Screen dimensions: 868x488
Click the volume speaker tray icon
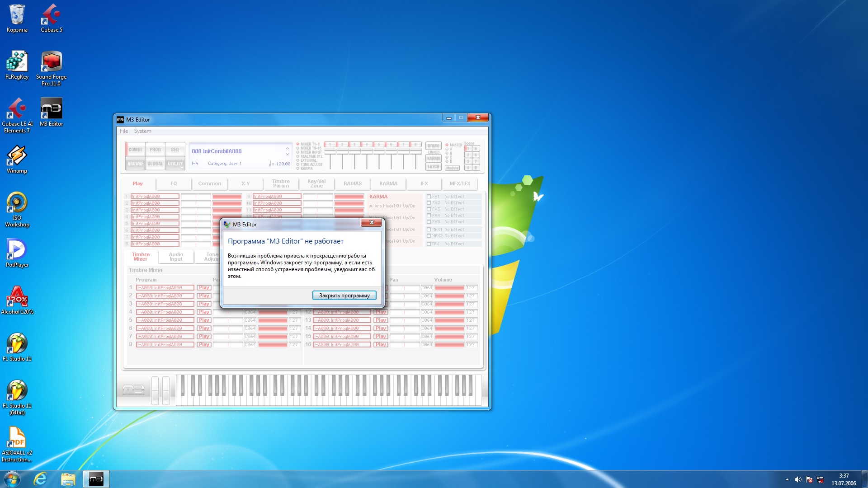[798, 479]
